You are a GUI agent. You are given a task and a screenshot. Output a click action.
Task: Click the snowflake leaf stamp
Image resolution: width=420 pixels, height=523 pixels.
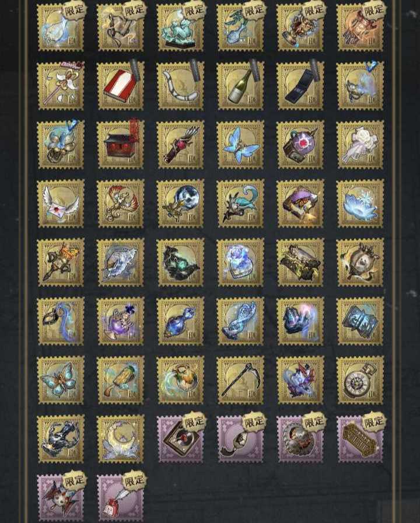[360, 204]
